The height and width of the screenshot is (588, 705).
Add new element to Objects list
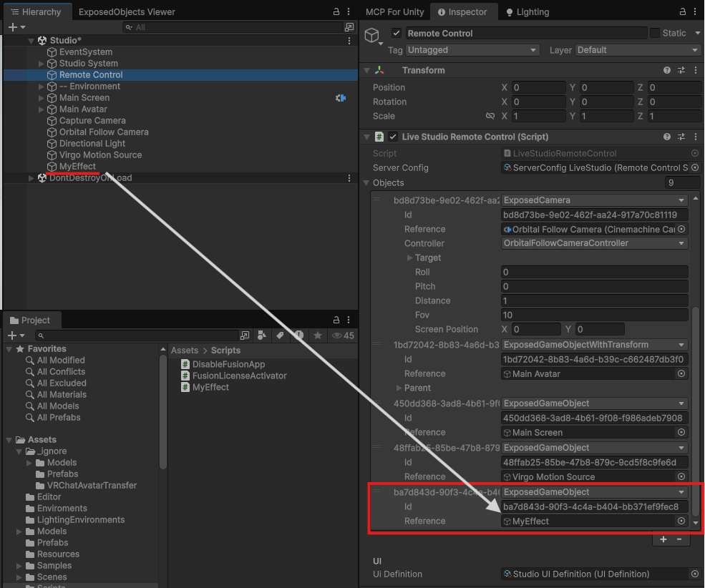tap(663, 539)
